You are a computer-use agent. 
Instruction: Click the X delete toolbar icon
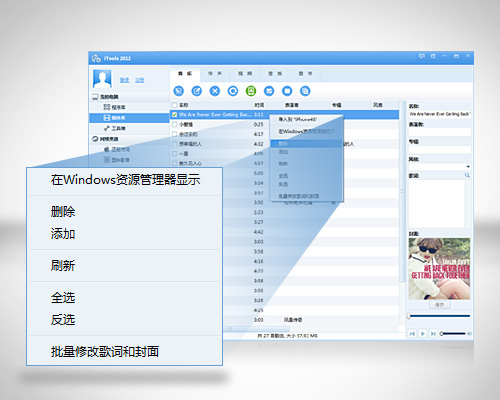tap(215, 91)
